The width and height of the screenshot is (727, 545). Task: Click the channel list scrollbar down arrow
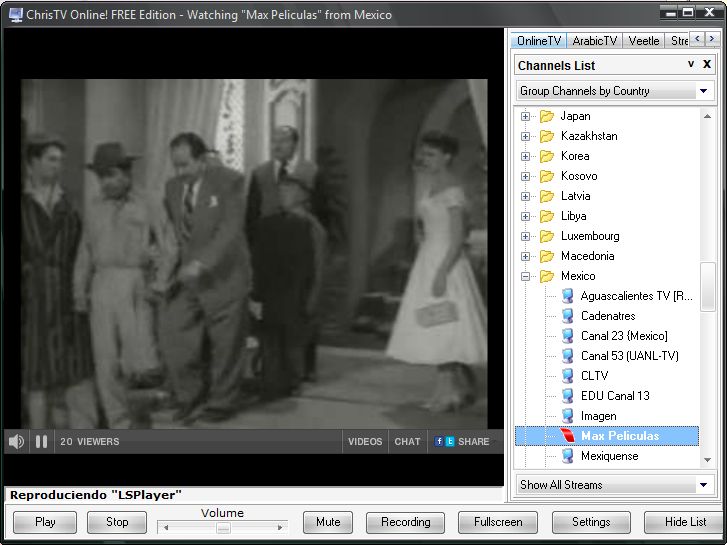coord(707,460)
